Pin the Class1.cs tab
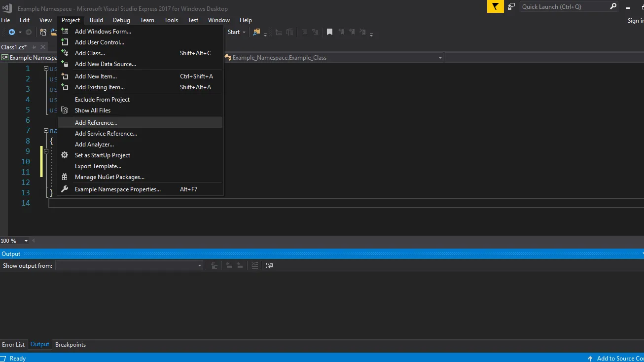The image size is (644, 362). pyautogui.click(x=34, y=47)
